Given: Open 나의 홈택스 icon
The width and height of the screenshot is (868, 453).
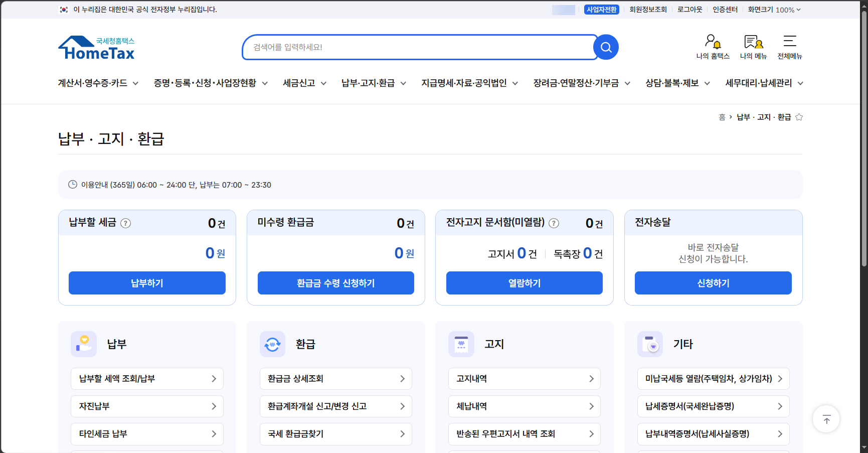Looking at the screenshot, I should [713, 47].
